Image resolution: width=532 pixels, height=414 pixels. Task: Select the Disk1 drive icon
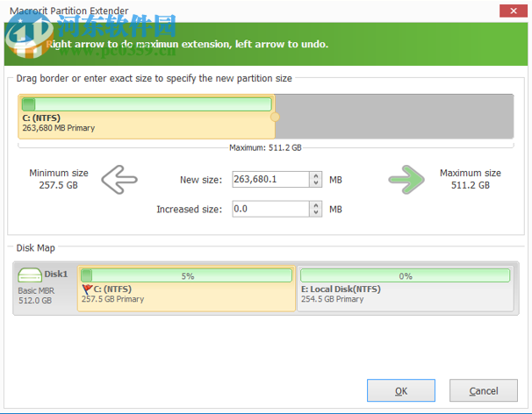(30, 275)
